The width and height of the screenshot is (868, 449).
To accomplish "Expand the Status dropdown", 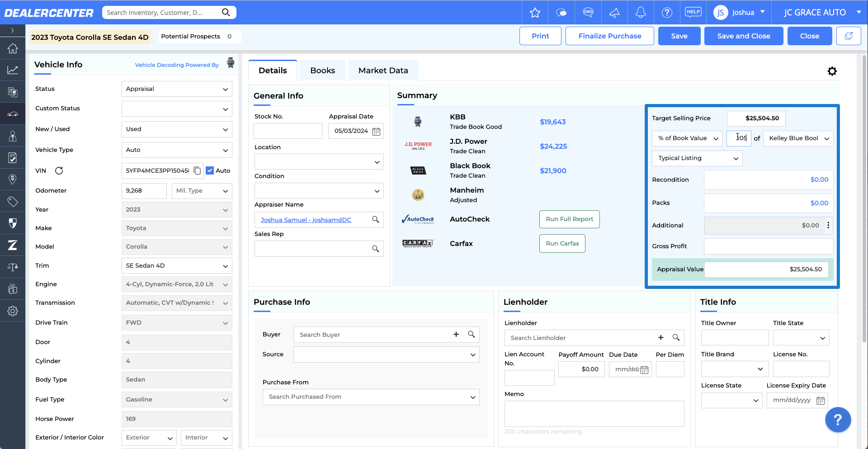I will [177, 89].
